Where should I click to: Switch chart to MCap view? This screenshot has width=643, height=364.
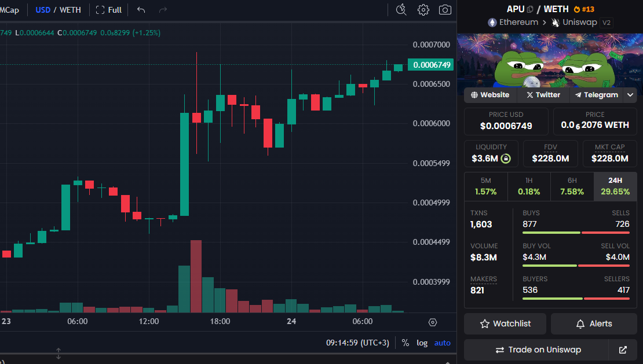coord(9,10)
